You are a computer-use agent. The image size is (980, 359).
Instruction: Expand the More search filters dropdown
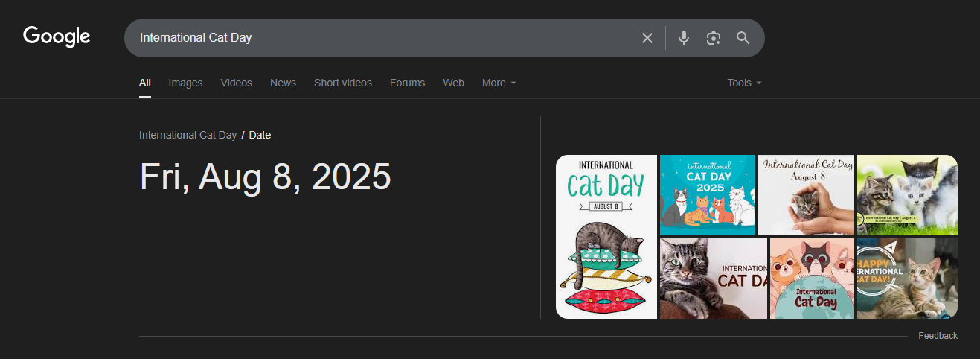(x=499, y=83)
